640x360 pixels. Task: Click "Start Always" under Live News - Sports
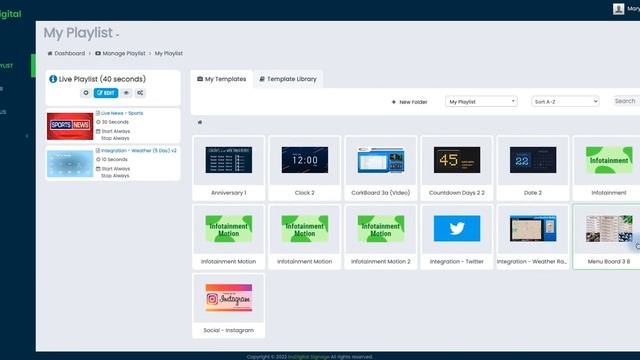[116, 131]
